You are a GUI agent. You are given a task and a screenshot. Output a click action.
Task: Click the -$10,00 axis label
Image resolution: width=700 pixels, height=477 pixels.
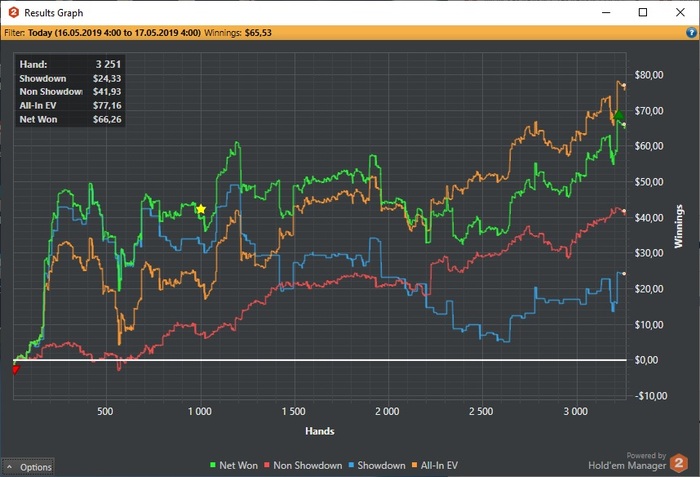(x=650, y=396)
